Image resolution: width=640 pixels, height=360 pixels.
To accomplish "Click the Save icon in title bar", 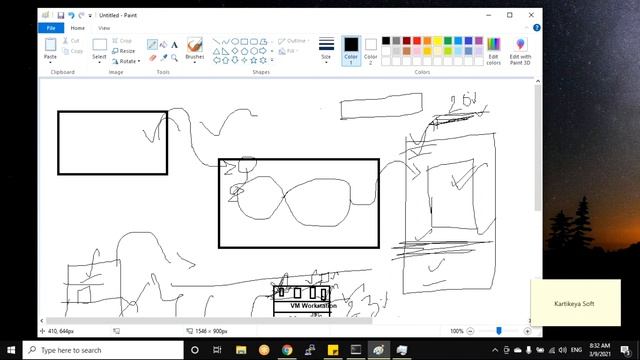I will tap(60, 16).
